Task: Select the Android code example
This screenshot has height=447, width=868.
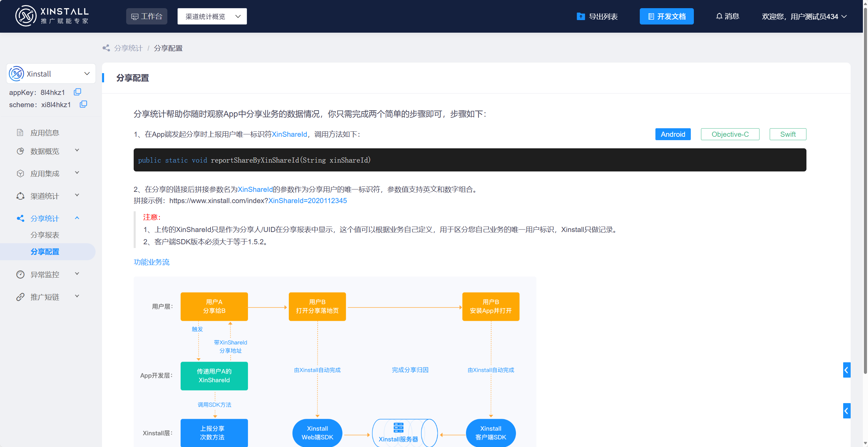Action: click(x=673, y=134)
